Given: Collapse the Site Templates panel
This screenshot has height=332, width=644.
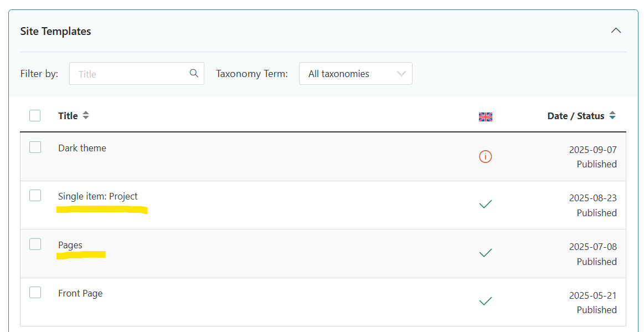Looking at the screenshot, I should [616, 30].
